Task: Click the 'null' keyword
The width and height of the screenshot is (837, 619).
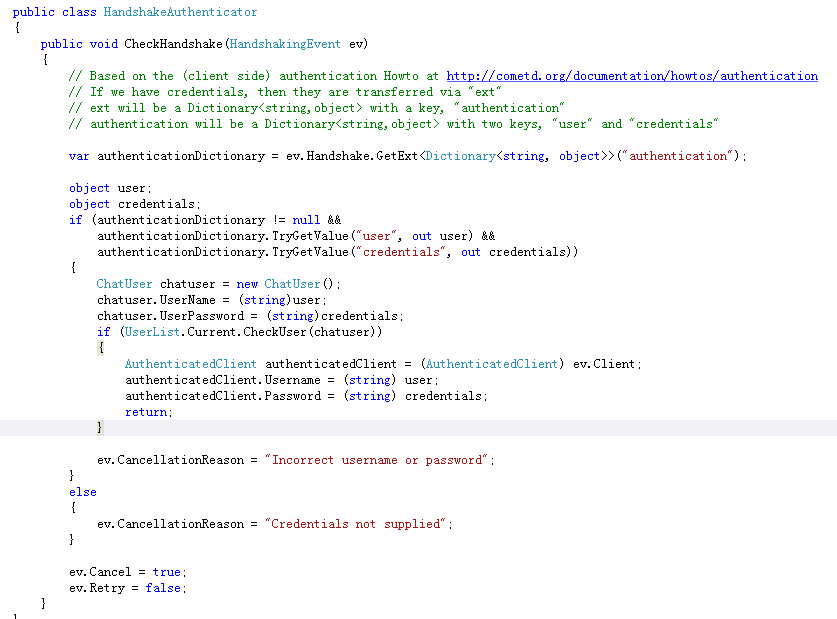Action: click(x=306, y=220)
